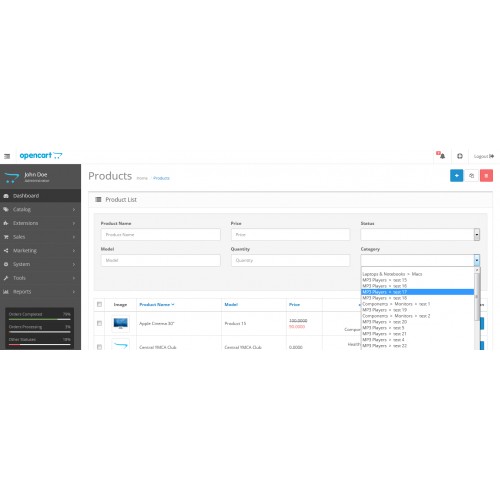Image resolution: width=500 pixels, height=500 pixels.
Task: Open the notifications bell icon
Action: 441,156
